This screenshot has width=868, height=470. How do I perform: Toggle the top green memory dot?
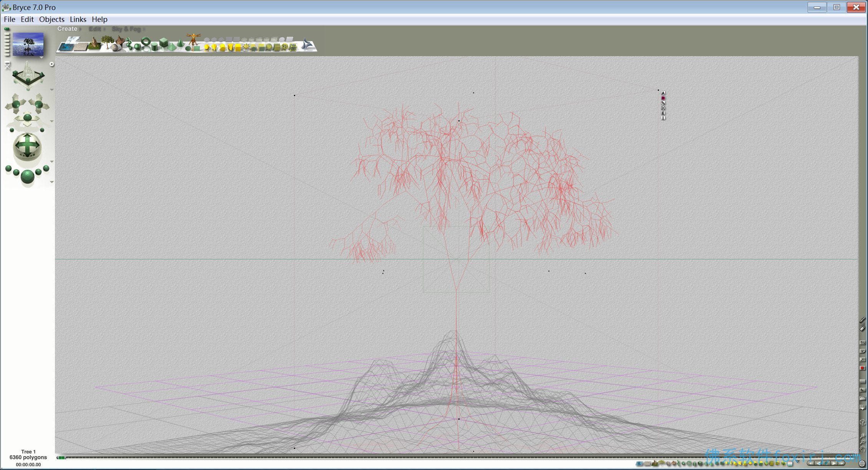7,29
